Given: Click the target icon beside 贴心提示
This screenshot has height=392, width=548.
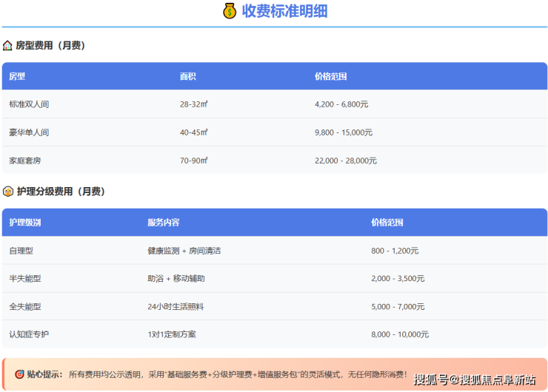Looking at the screenshot, I should coord(19,374).
